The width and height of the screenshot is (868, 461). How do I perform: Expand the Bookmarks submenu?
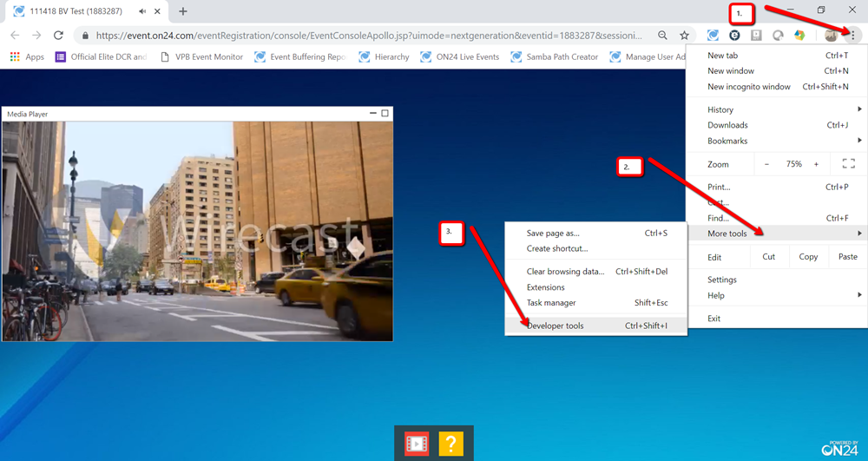[776, 141]
